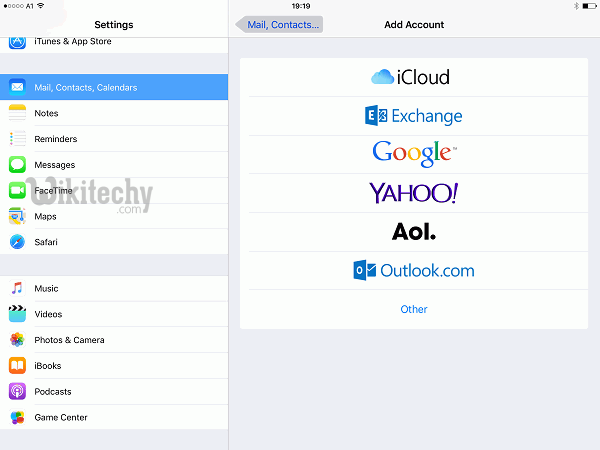600x450 pixels.
Task: Select the Reminders list icon
Action: (17, 139)
